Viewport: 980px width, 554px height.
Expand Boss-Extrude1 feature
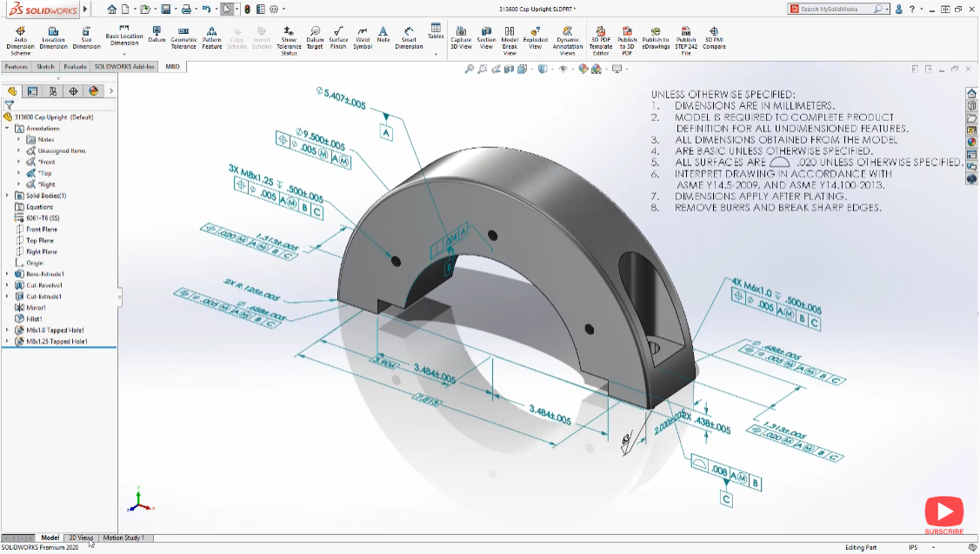8,274
